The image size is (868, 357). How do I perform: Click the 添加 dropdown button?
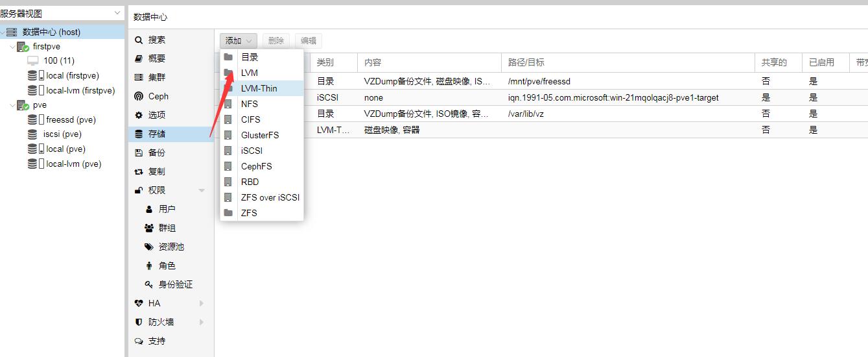click(238, 41)
